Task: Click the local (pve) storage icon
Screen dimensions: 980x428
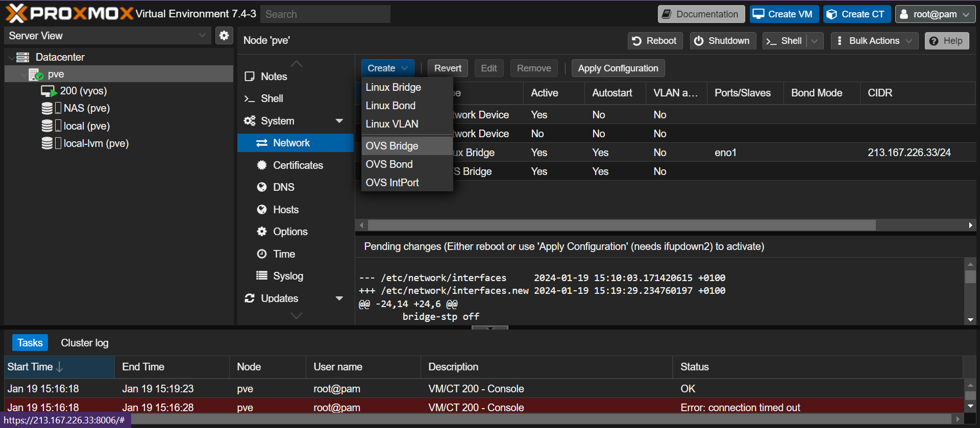Action: pyautogui.click(x=47, y=126)
